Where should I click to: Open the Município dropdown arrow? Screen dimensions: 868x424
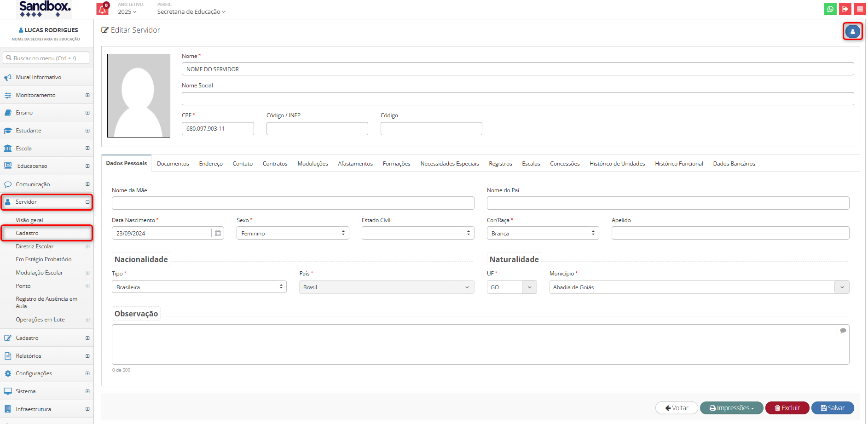[x=842, y=287]
